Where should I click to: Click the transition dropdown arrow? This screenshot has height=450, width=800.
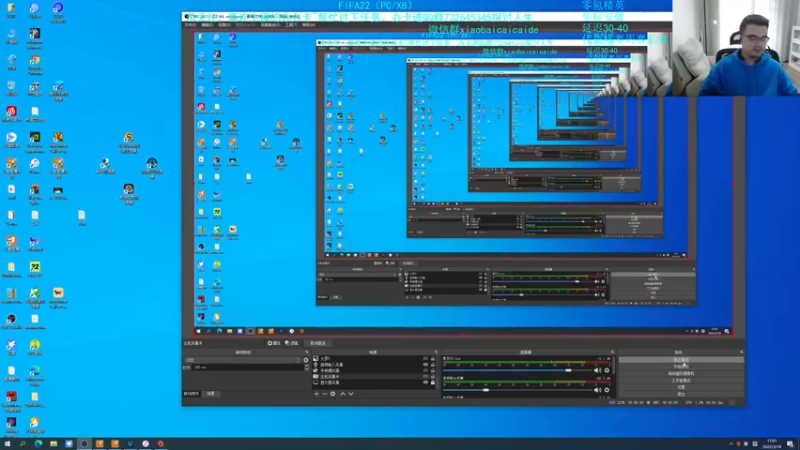[298, 360]
